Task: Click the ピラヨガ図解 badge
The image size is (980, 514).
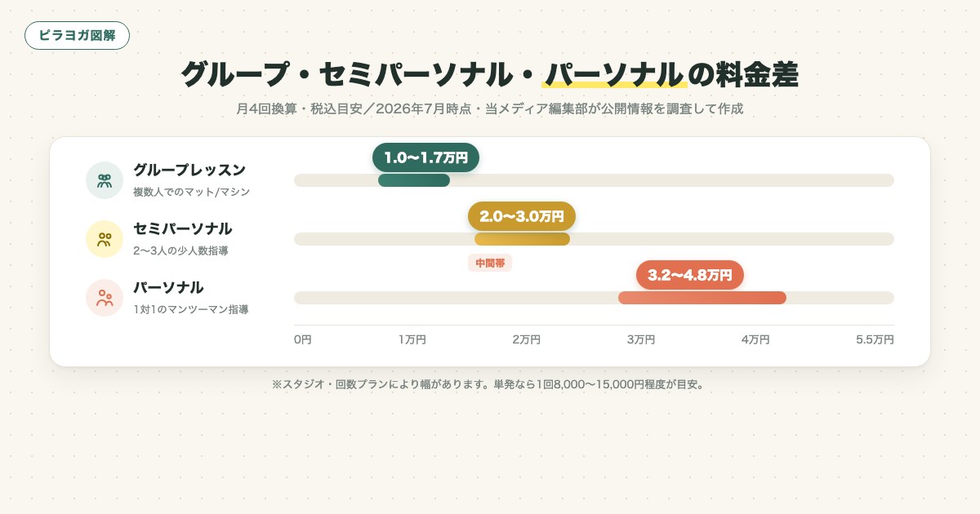Action: coord(77,36)
